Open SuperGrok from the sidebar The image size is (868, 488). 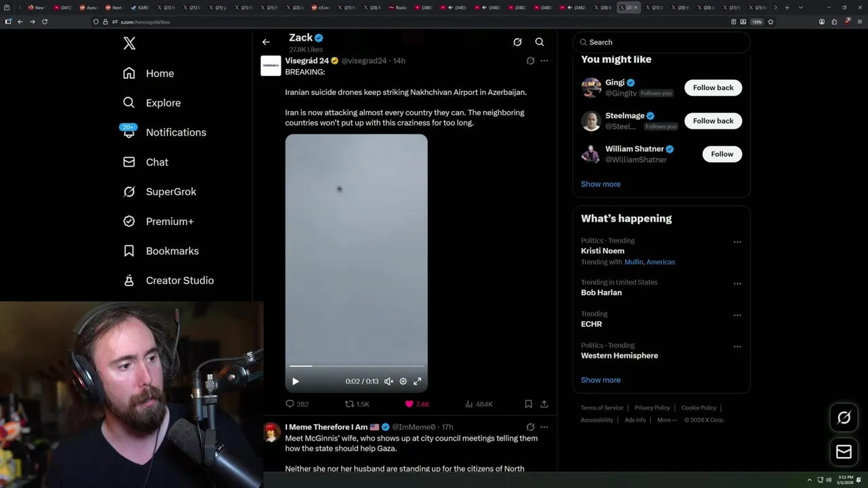pyautogui.click(x=159, y=192)
